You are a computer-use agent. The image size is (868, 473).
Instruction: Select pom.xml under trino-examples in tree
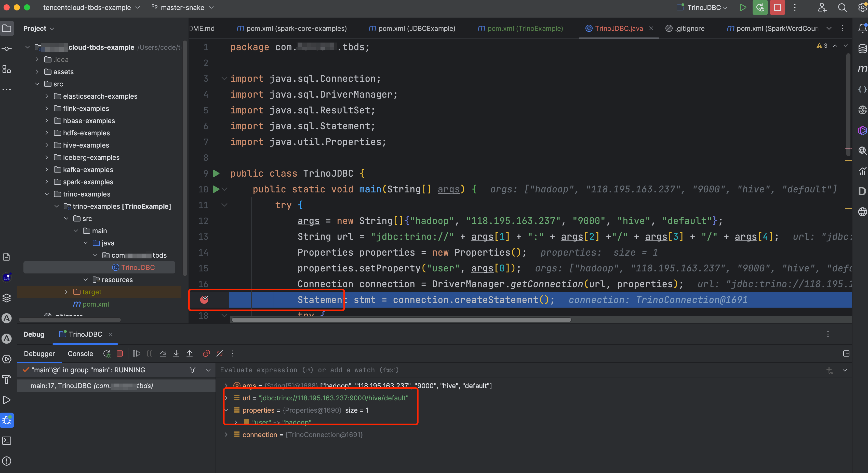[x=95, y=304]
